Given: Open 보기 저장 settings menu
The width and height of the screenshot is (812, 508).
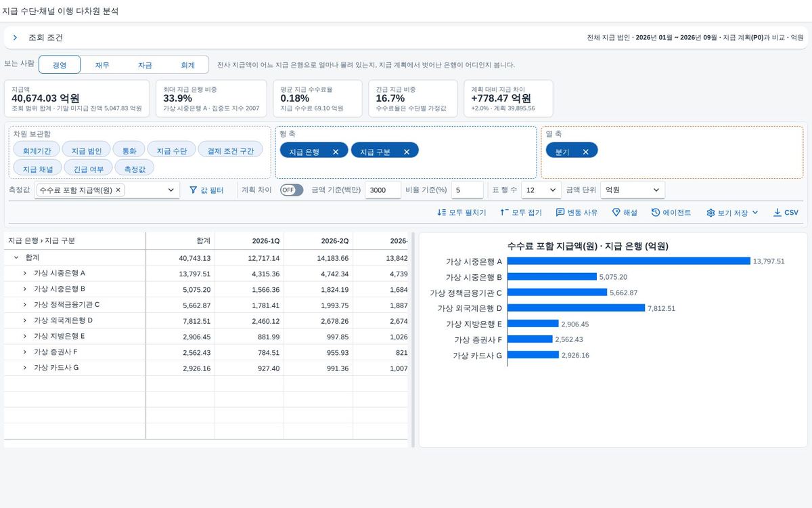Looking at the screenshot, I should pos(733,213).
